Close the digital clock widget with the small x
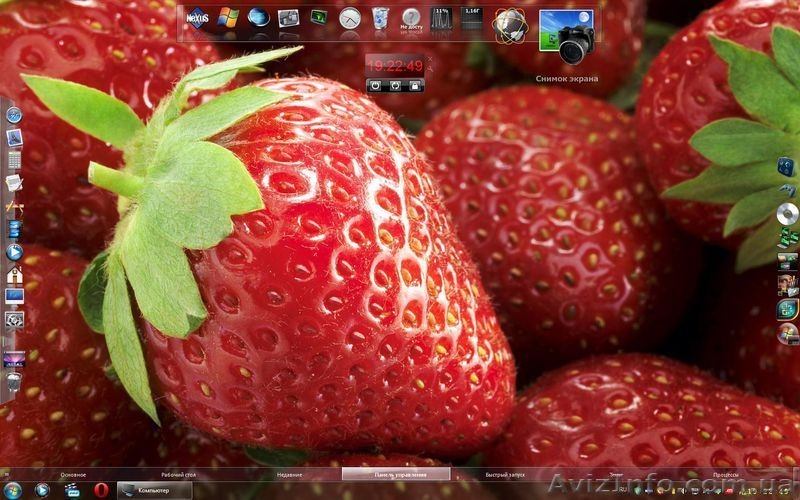Image resolution: width=800 pixels, height=500 pixels. [x=430, y=59]
